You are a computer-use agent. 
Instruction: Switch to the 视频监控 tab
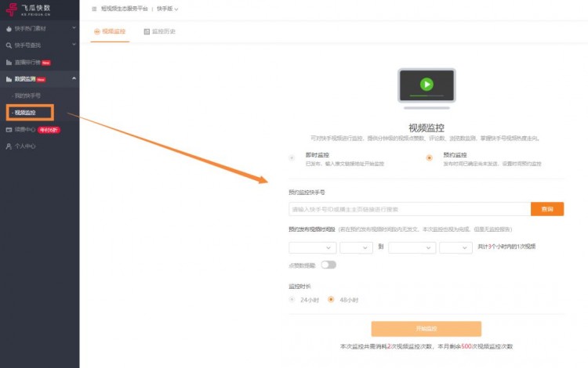pos(110,31)
